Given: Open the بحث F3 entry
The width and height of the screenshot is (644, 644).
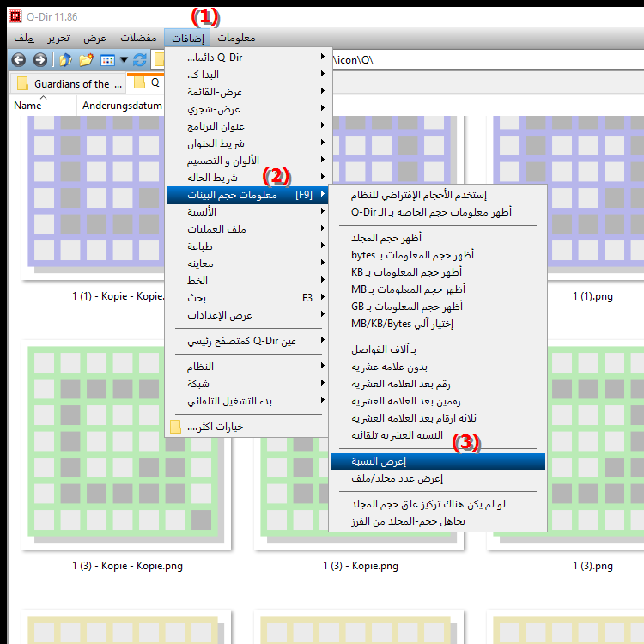Looking at the screenshot, I should (x=246, y=298).
